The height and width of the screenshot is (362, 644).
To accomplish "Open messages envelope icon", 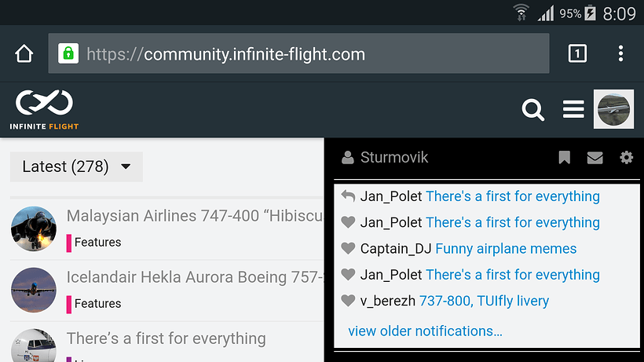I will pyautogui.click(x=595, y=158).
